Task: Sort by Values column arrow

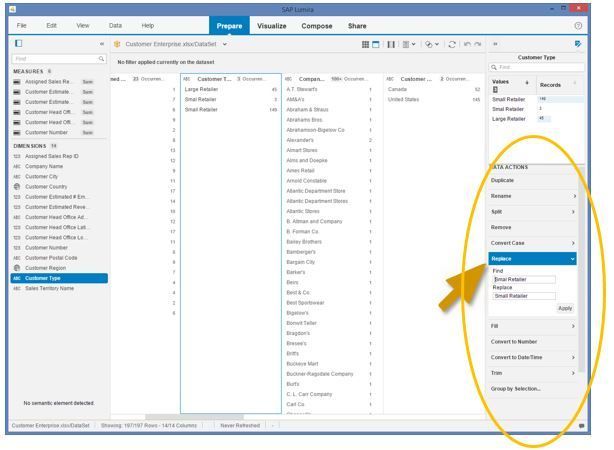Action: tap(527, 82)
